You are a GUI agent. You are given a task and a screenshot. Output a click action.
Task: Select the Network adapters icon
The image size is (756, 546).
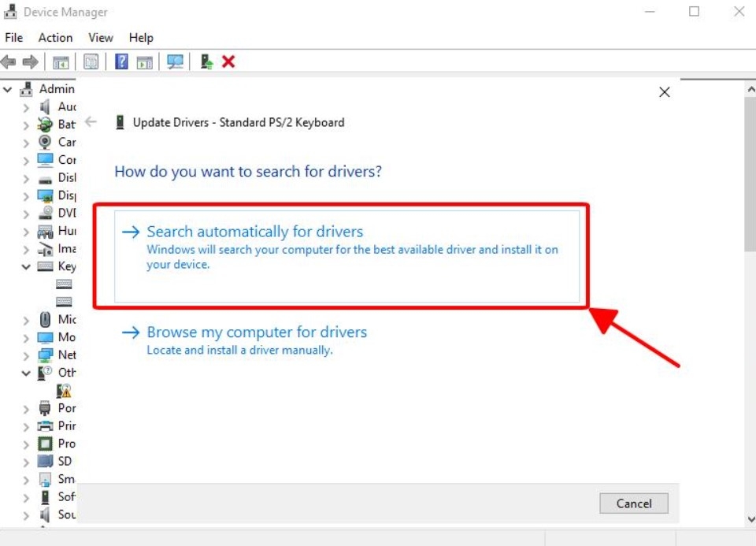45,355
